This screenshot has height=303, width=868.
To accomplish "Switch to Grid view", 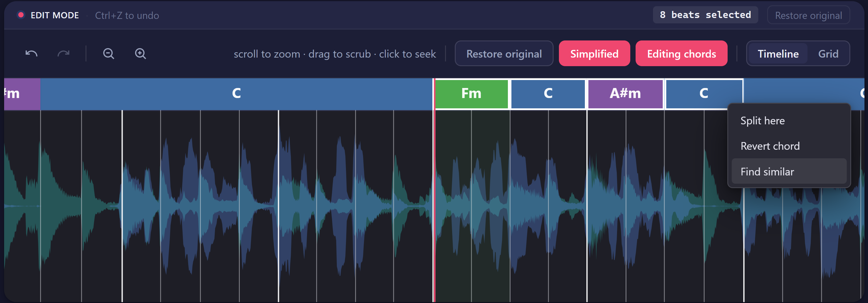I will coord(828,54).
